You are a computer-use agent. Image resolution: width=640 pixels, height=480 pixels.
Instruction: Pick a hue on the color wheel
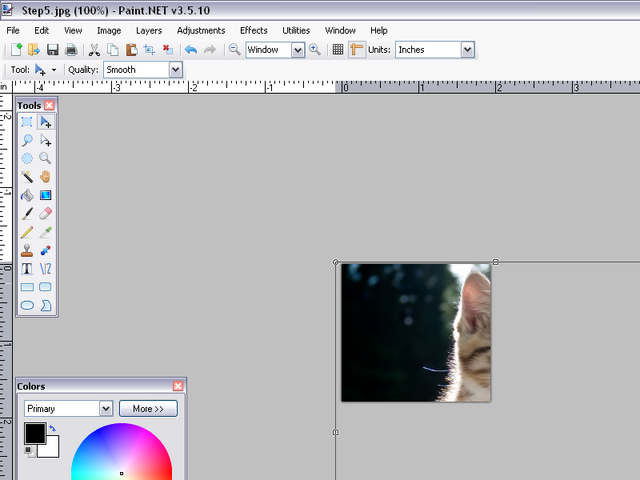tap(121, 453)
